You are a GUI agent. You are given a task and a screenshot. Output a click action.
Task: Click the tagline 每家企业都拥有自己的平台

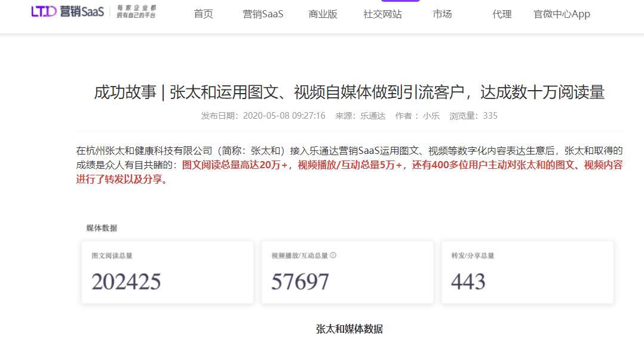pos(136,11)
